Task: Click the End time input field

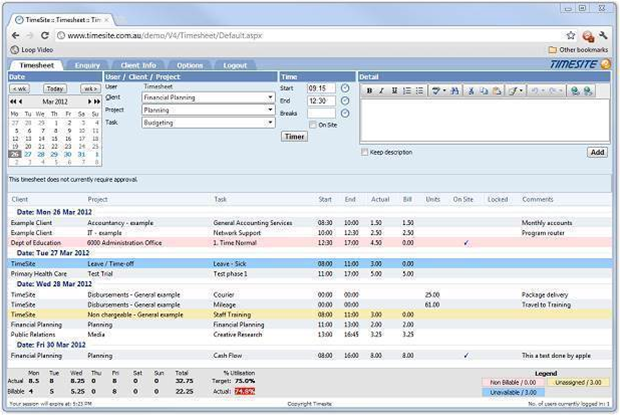Action: coord(321,101)
